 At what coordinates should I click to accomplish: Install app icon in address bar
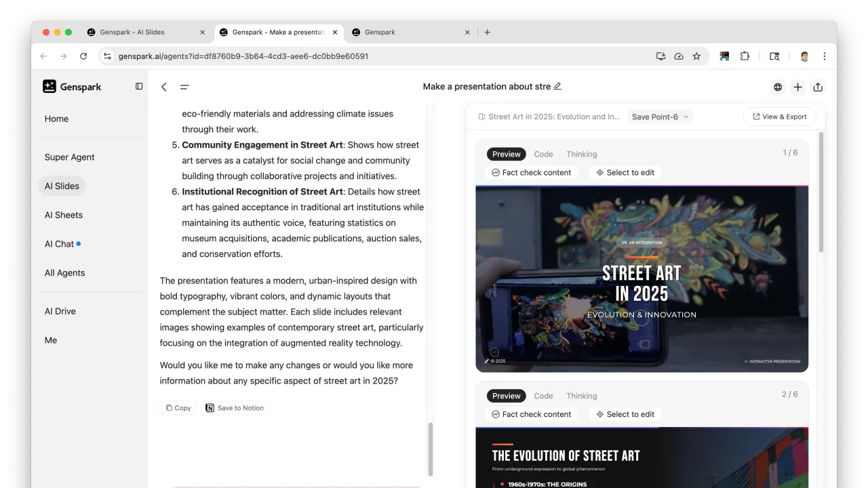click(x=660, y=56)
